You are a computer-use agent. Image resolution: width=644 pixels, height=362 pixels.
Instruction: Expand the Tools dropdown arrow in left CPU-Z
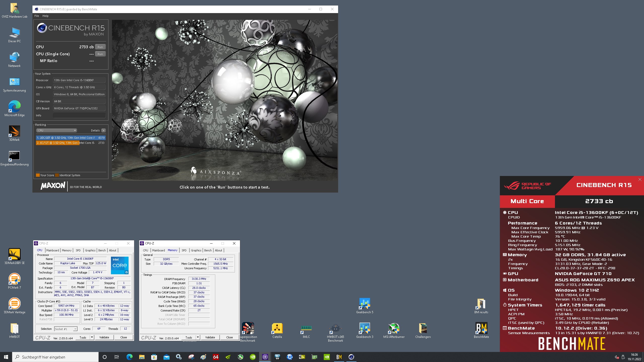pyautogui.click(x=92, y=337)
